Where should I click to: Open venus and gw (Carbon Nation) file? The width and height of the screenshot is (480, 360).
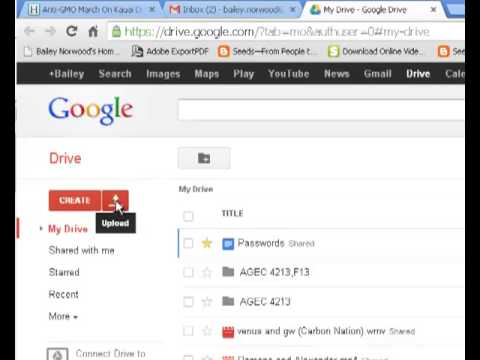[x=311, y=331]
